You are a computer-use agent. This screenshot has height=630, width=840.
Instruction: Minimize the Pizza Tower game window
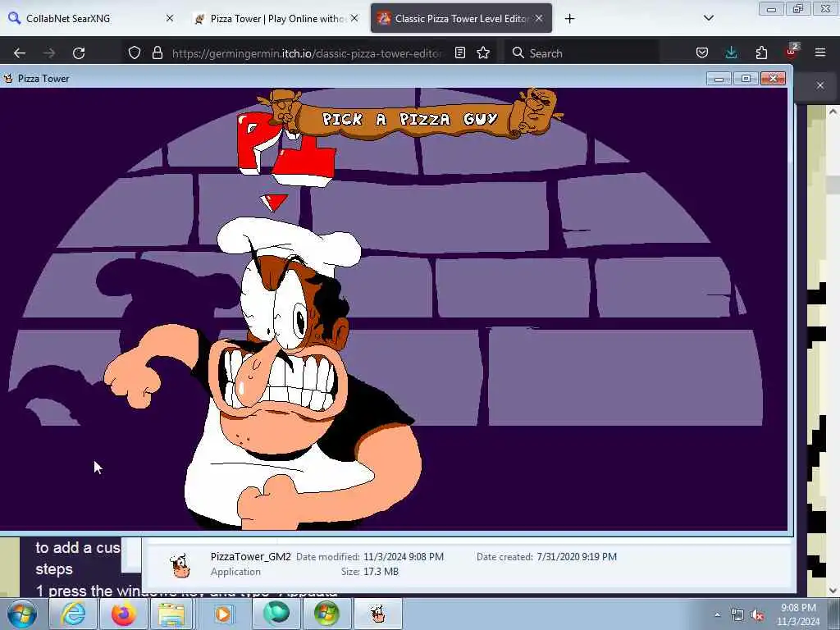(x=719, y=79)
